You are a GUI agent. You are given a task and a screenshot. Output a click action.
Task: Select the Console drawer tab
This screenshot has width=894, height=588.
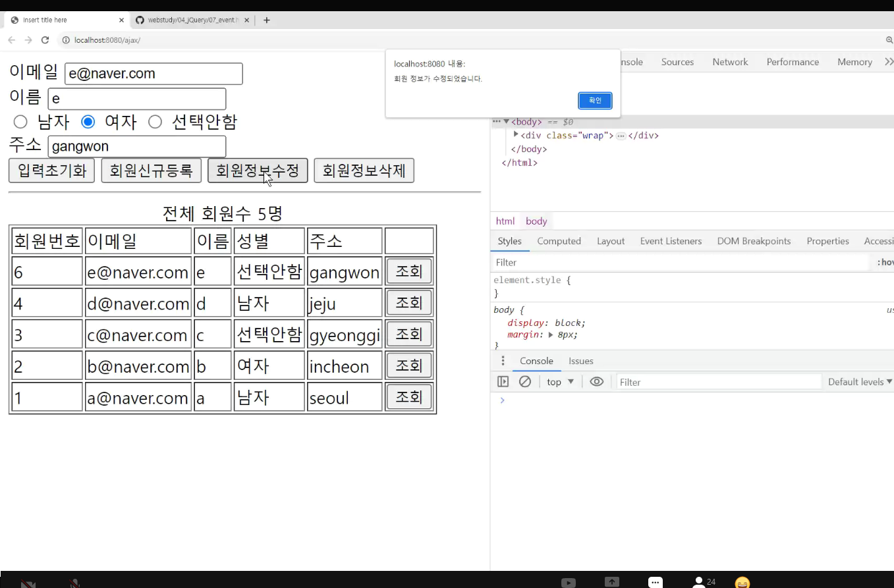(x=536, y=361)
